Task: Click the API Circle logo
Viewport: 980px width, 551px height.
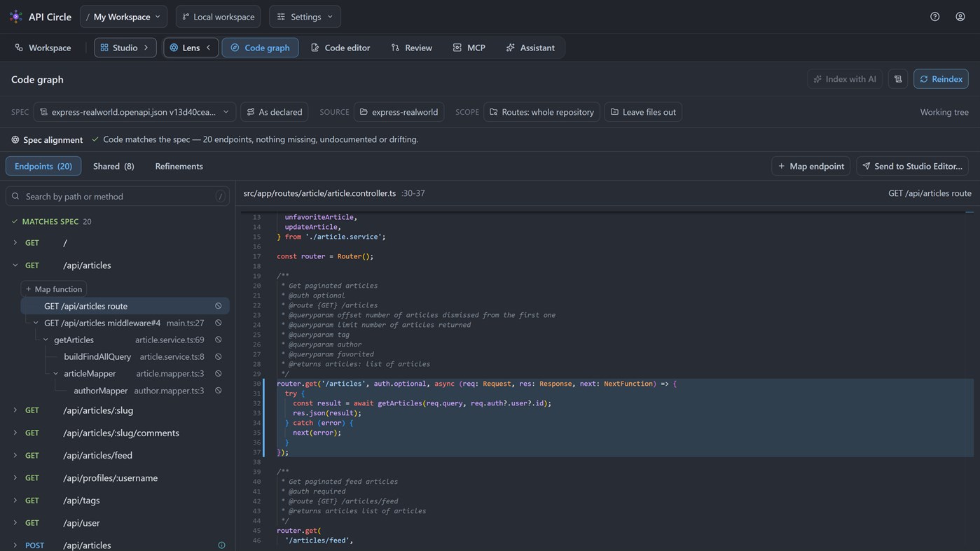Action: [x=15, y=17]
